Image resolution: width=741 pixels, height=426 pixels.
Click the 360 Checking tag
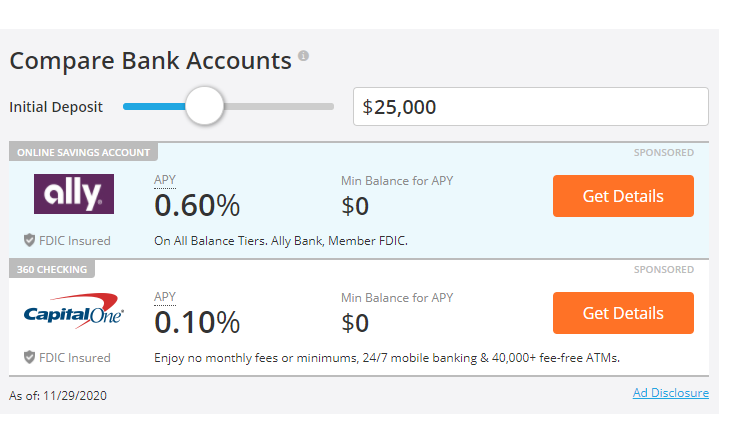point(52,269)
